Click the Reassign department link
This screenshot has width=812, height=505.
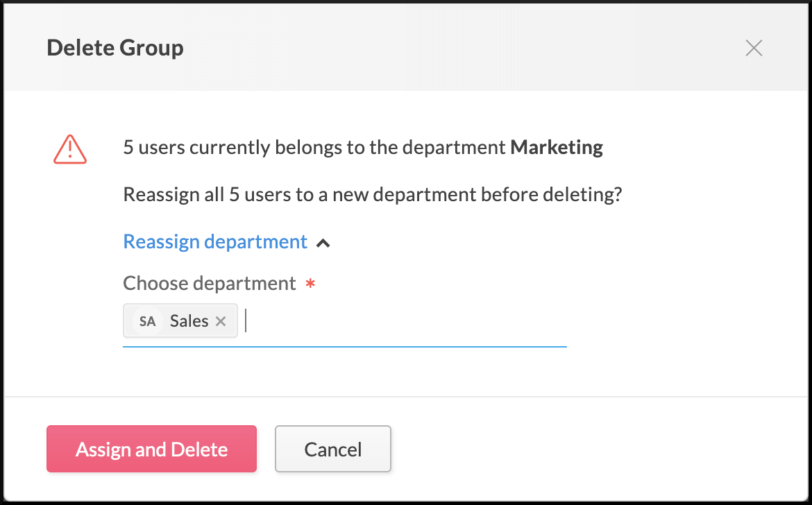click(x=215, y=241)
